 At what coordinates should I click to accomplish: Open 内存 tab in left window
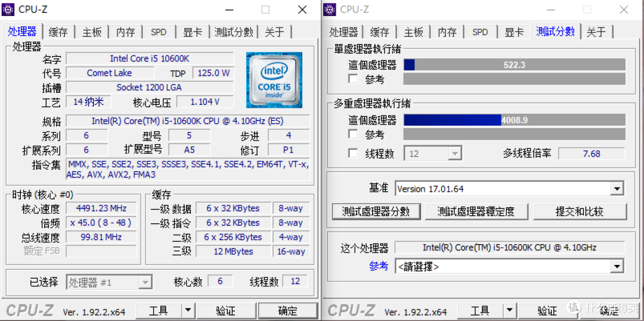coord(126,32)
